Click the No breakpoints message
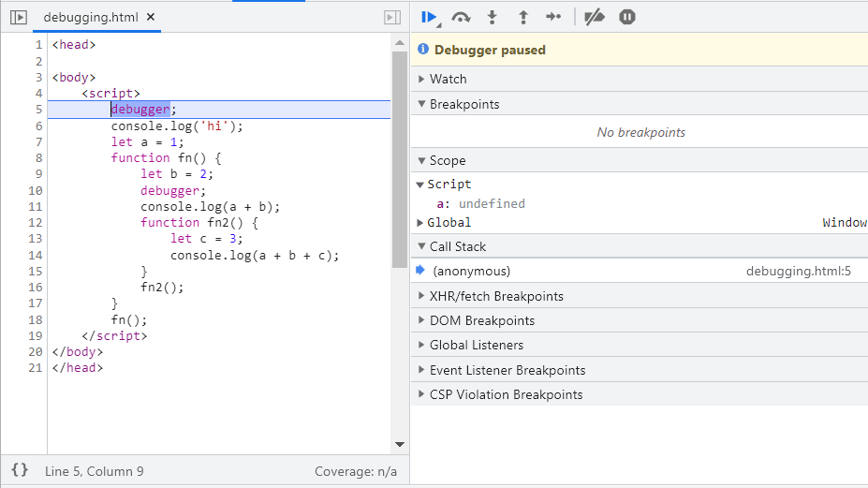Screen dimensions: 868x488 tap(641, 132)
